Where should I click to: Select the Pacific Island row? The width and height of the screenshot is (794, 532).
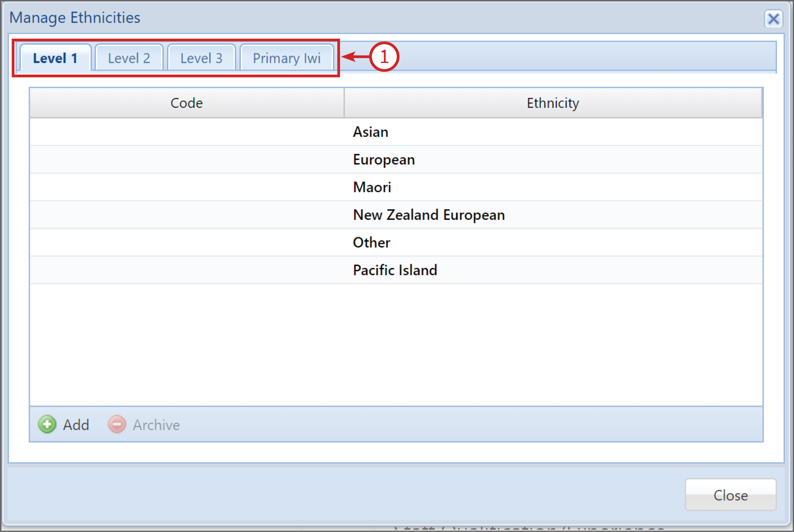(396, 270)
